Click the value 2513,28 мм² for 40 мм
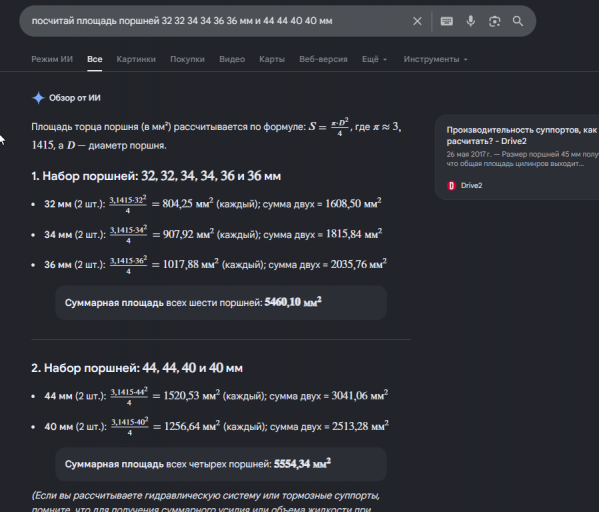599x512 pixels. pos(360,426)
